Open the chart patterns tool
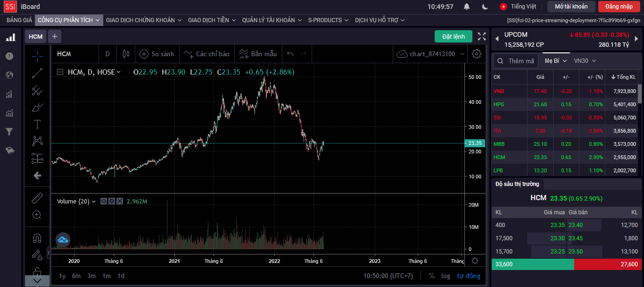This screenshot has height=287, width=644. coord(37,141)
